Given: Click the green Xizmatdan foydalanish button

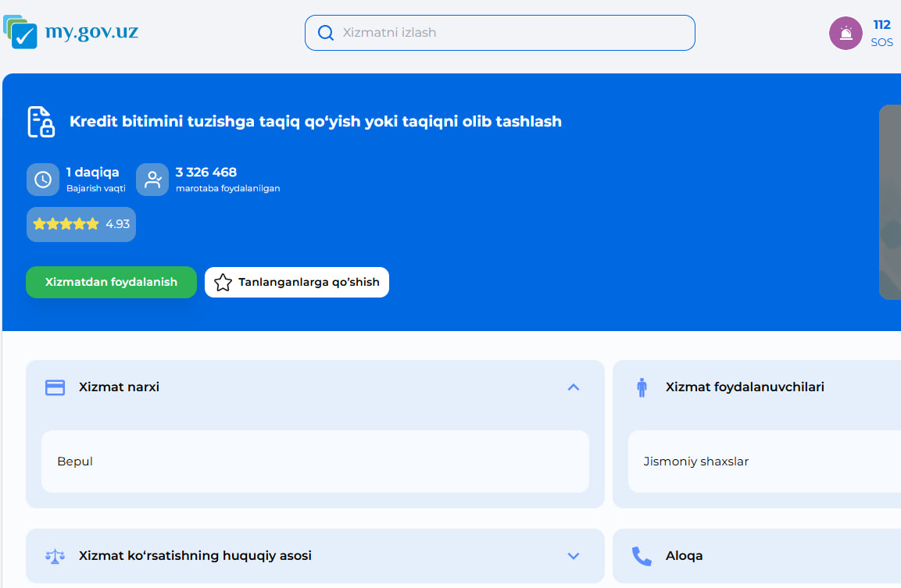Looking at the screenshot, I should pyautogui.click(x=111, y=282).
